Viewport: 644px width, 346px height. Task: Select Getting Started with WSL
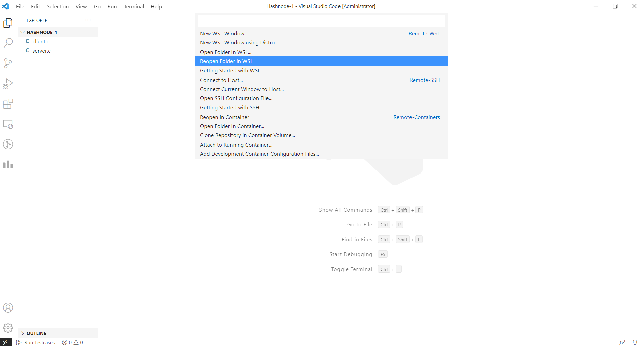pyautogui.click(x=321, y=70)
